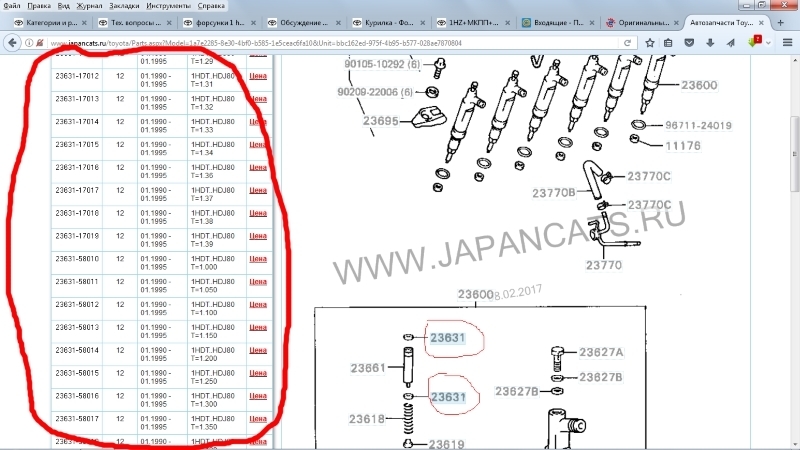Open the hamburger menu icon
Screen dimensions: 800x450
click(787, 43)
